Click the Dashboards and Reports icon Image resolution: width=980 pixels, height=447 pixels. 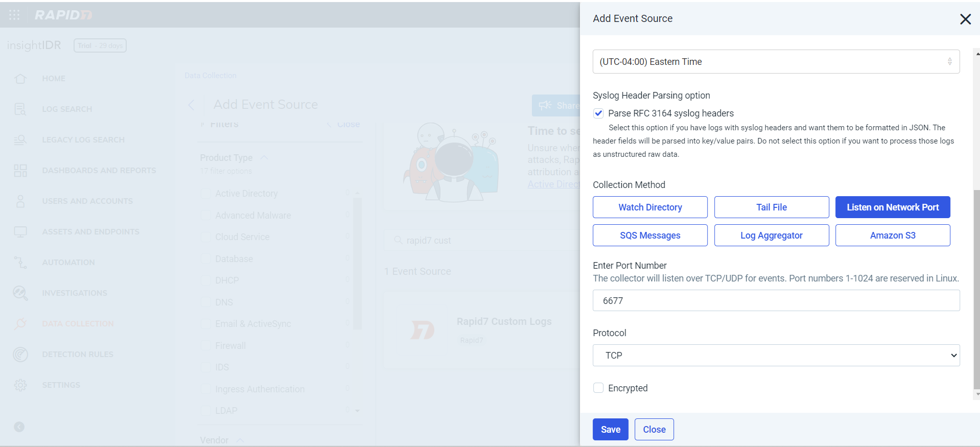point(20,171)
